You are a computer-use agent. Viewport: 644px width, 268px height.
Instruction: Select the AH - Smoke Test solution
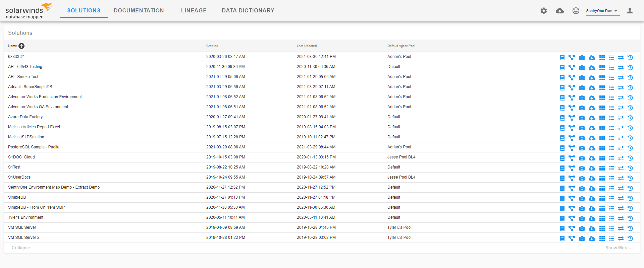(23, 77)
